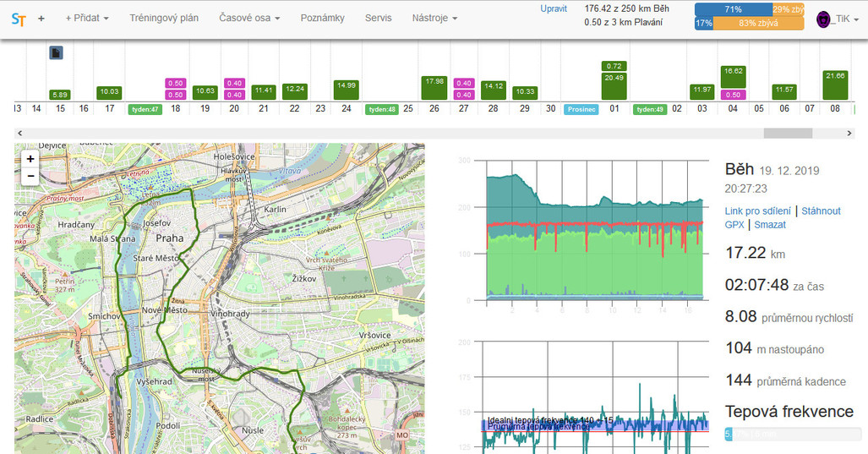
Task: Click the TiK user avatar
Action: click(x=824, y=19)
